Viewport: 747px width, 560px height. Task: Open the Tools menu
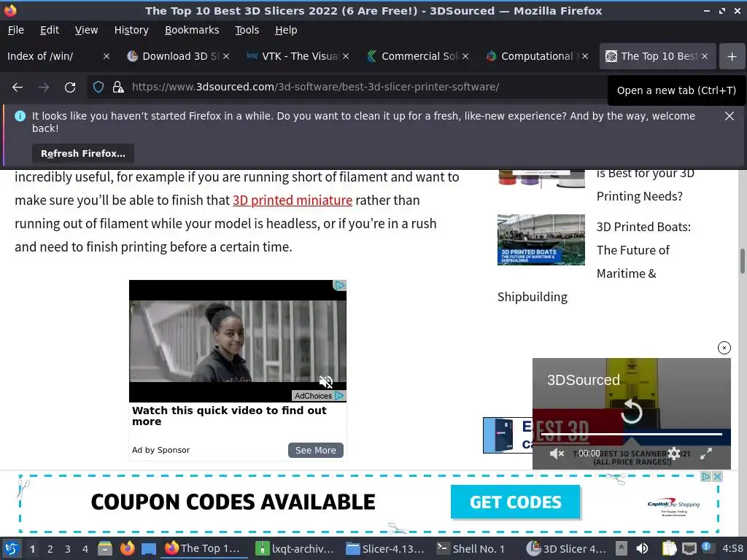tap(247, 30)
